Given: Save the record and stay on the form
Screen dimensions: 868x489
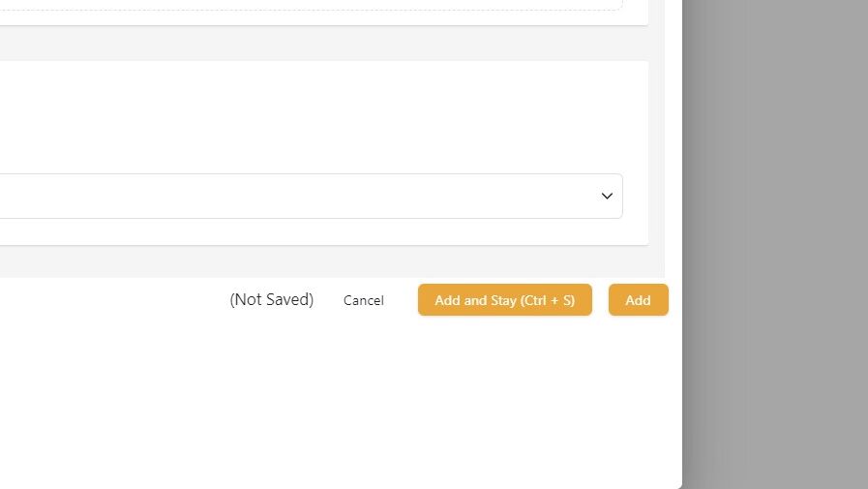Looking at the screenshot, I should (x=505, y=299).
